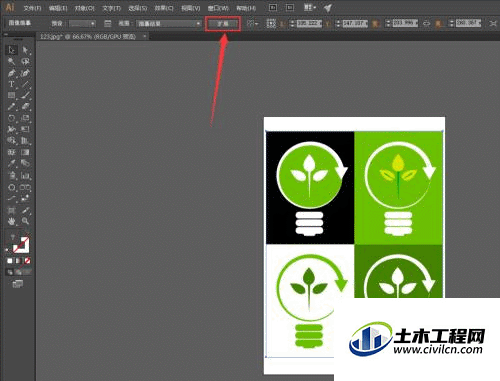The image size is (500, 381).
Task: Step the X coordinate value arrows
Action: 292,24
